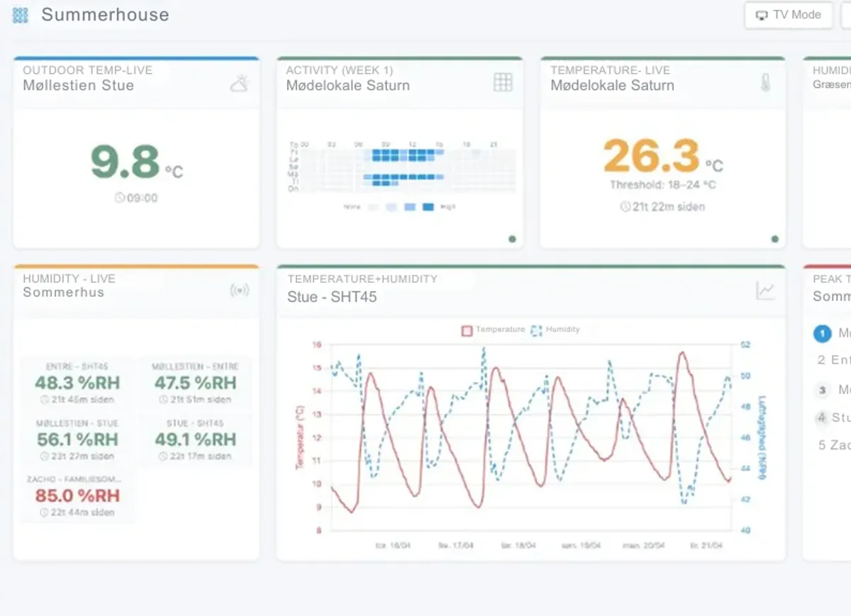Image resolution: width=851 pixels, height=616 pixels.
Task: Click the Møllestien Stue card title
Action: pos(78,85)
